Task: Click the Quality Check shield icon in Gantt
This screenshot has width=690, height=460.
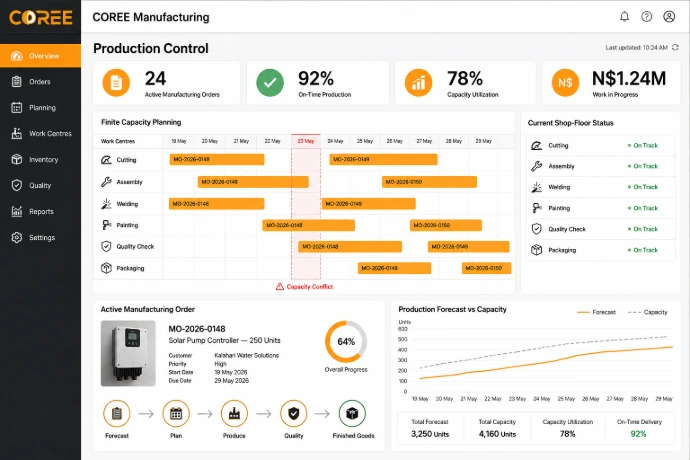Action: [106, 247]
